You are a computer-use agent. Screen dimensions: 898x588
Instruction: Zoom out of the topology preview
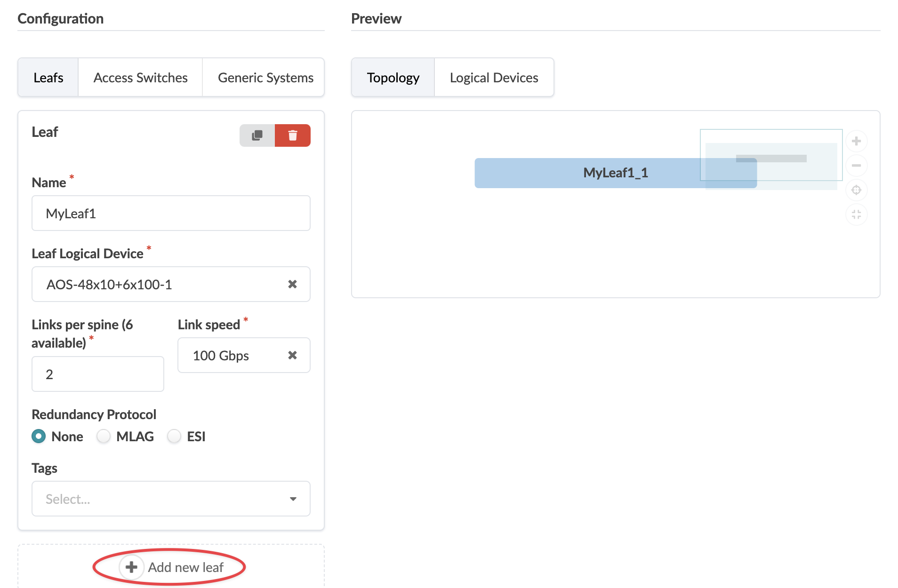click(856, 166)
